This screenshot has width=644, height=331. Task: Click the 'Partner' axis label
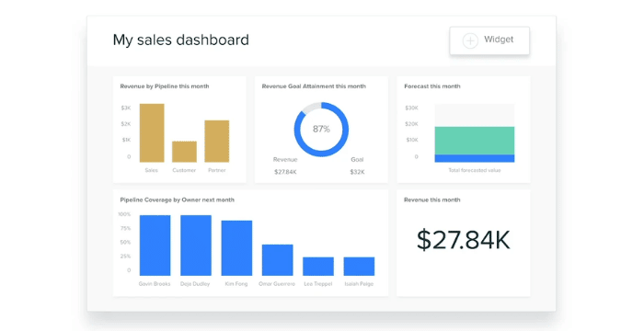[x=217, y=170]
